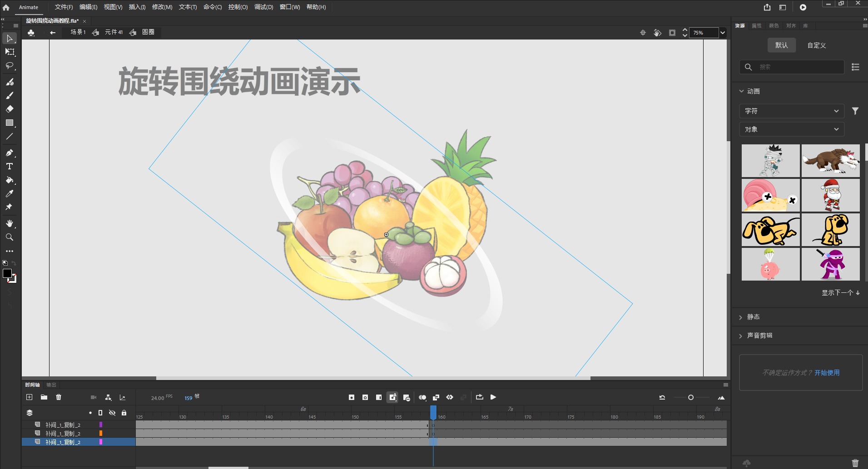Open the assets panel options menu
The height and width of the screenshot is (469, 868).
tap(865, 26)
